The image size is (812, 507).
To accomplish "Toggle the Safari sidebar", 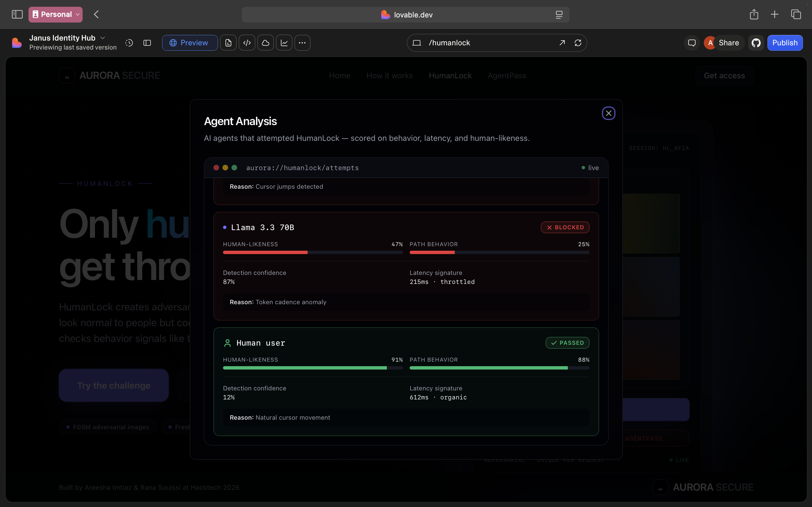I will (x=17, y=14).
